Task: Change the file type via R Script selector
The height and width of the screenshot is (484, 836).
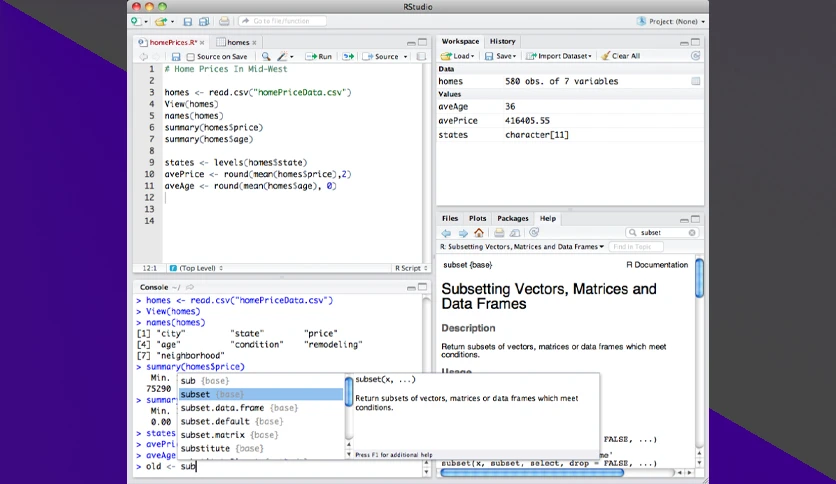Action: 411,268
